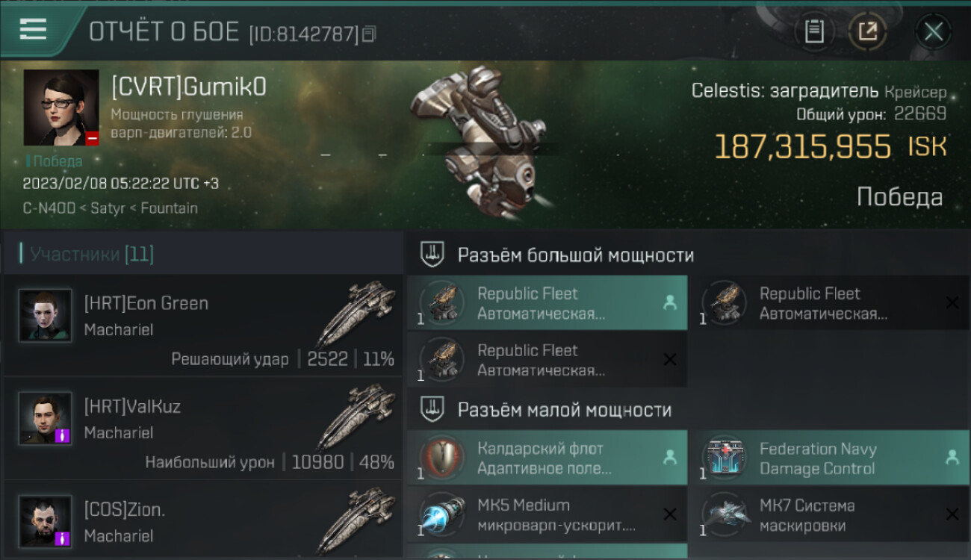Image resolution: width=971 pixels, height=560 pixels.
Task: Select the MK5 Medium microwarp drive module
Action: click(547, 514)
